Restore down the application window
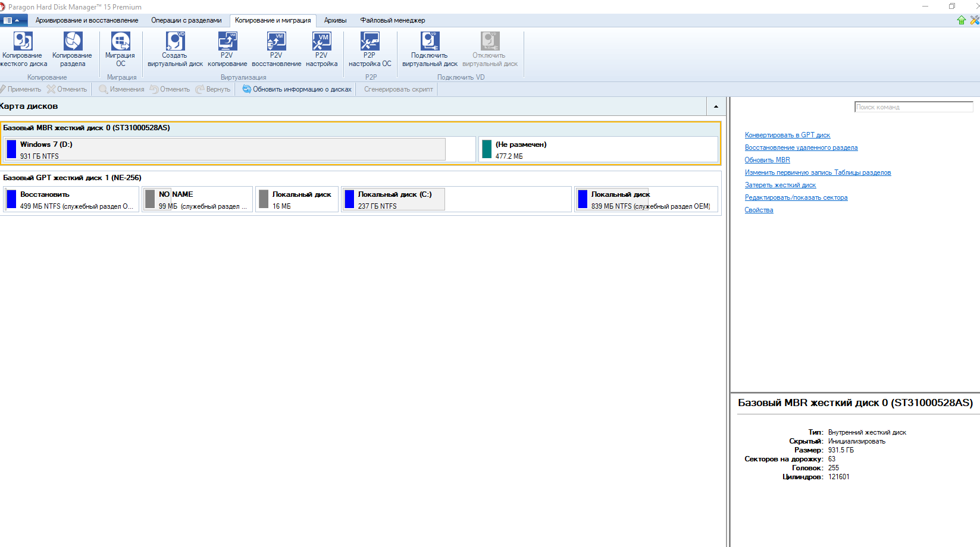Image resolution: width=980 pixels, height=547 pixels. 952,7
